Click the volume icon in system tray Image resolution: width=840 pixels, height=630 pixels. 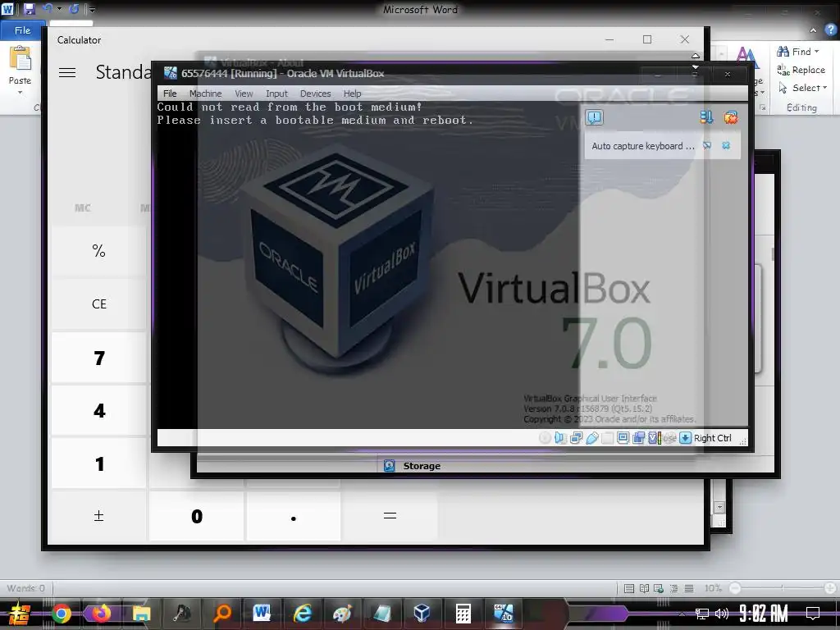coord(722,614)
